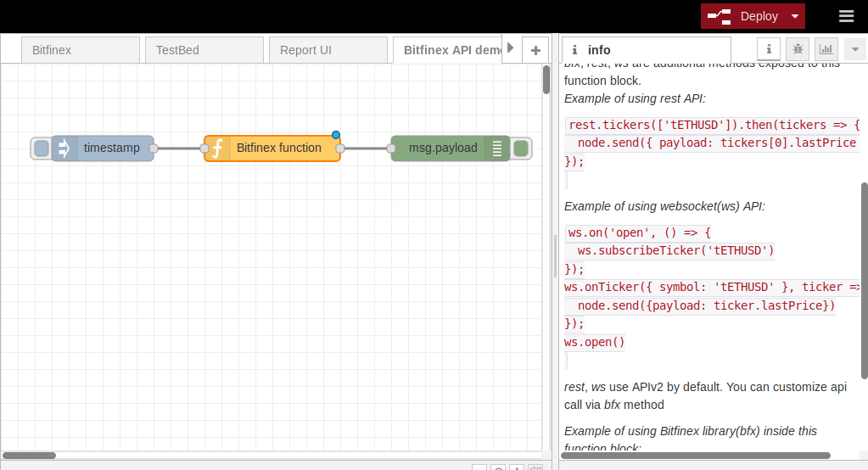Click the debug list icon on msg.payload
This screenshot has width=868, height=470.
[x=497, y=148]
